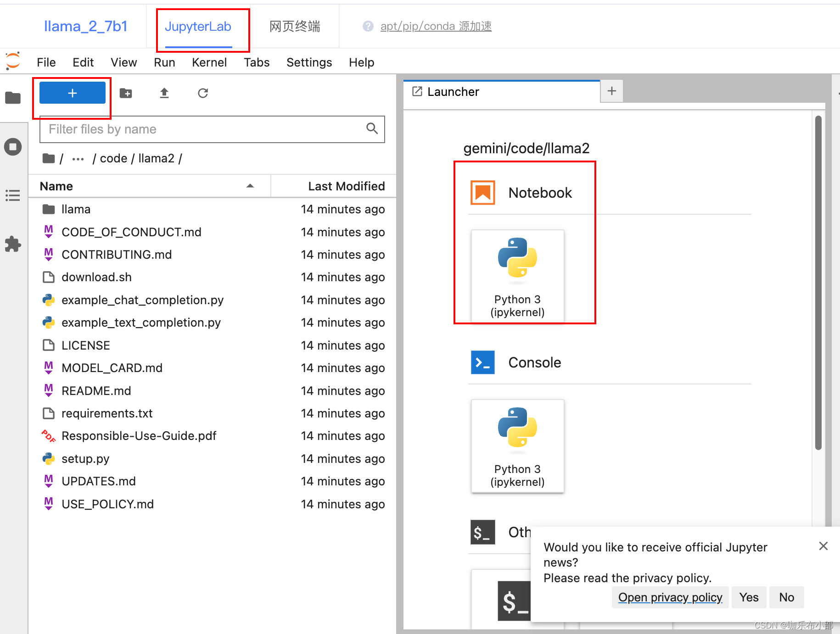This screenshot has height=634, width=840.
Task: Click markdown icon of README.md
Action: (49, 390)
